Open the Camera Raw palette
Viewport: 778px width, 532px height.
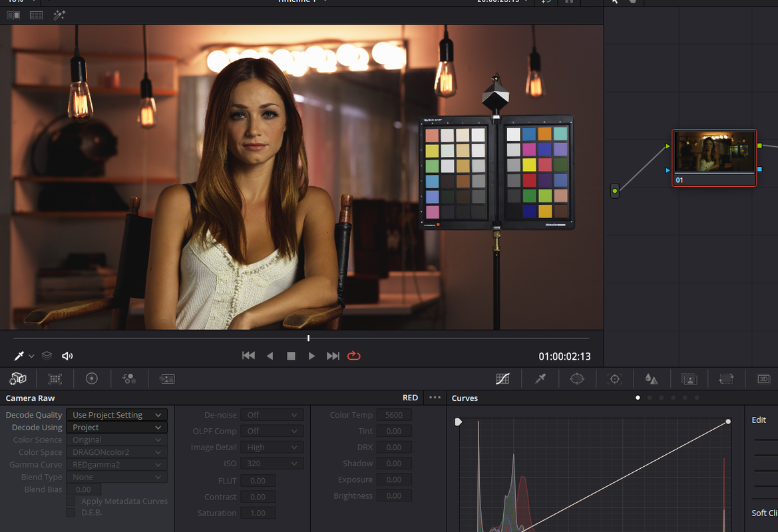pyautogui.click(x=18, y=379)
